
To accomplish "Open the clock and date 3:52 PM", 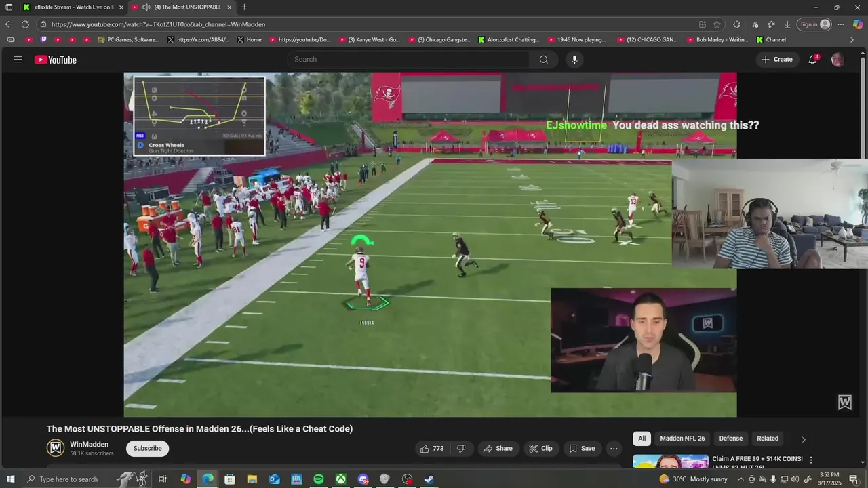I will pyautogui.click(x=830, y=479).
